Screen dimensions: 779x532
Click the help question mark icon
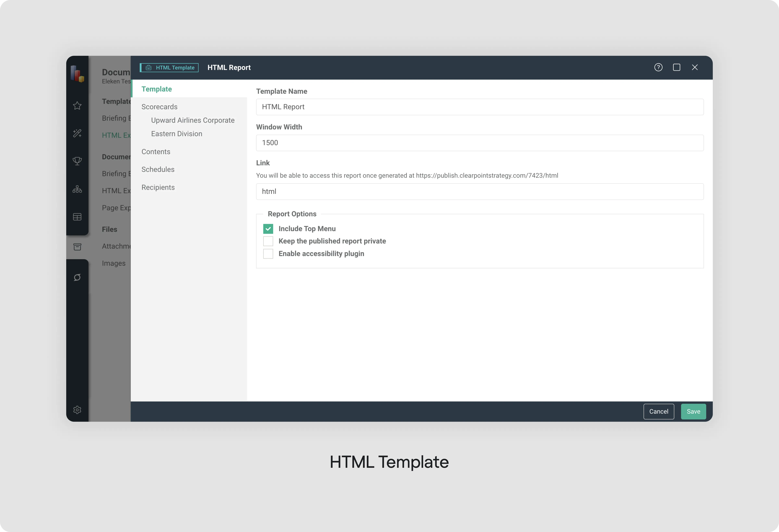(658, 67)
